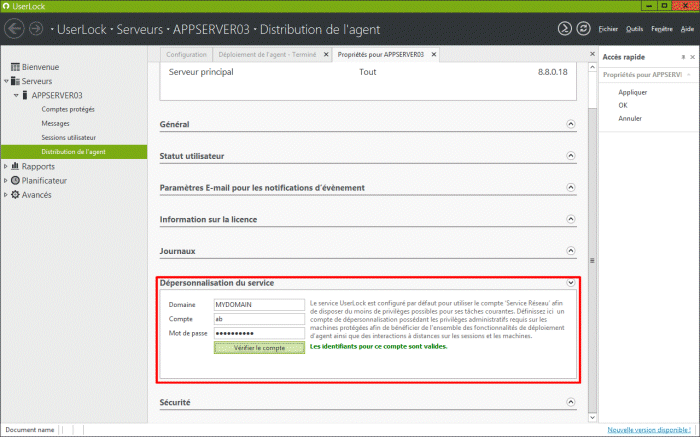Expand the Statut utilisateur section
Viewport: 700px width, 437px height.
(x=571, y=156)
